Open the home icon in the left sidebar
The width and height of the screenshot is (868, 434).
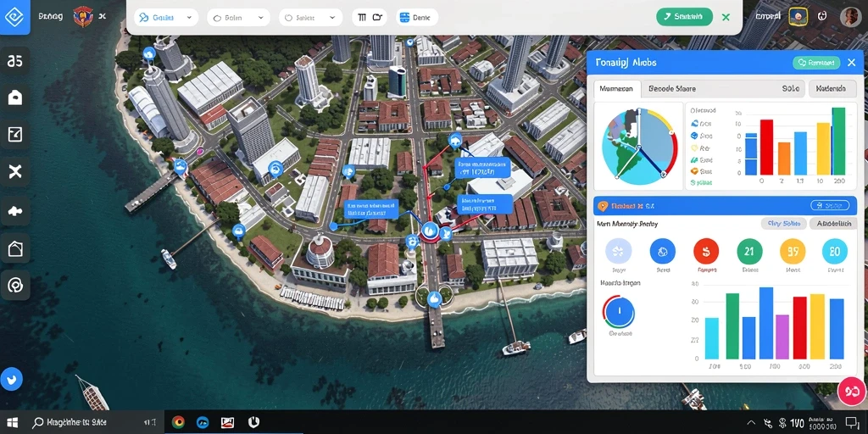[x=15, y=97]
